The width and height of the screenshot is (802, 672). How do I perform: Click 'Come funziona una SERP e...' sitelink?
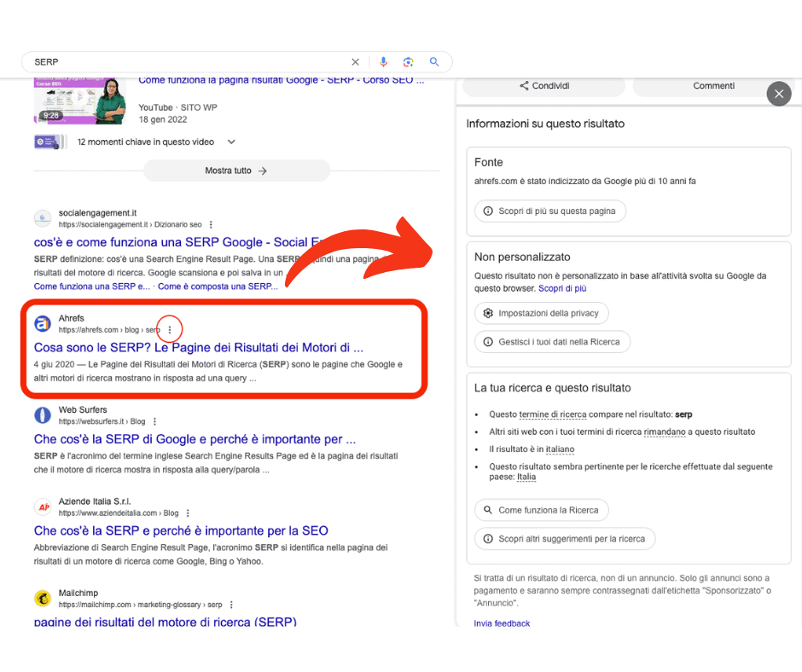92,287
